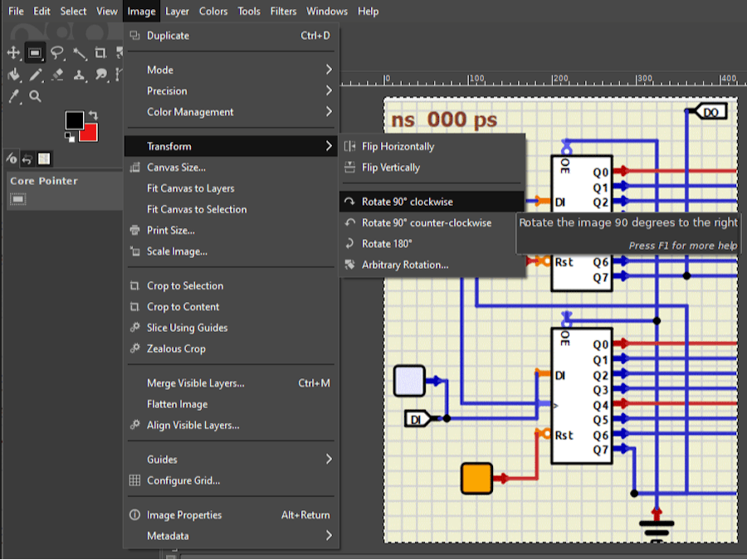Select the Pencil tool
This screenshot has width=747, height=560.
(x=35, y=75)
